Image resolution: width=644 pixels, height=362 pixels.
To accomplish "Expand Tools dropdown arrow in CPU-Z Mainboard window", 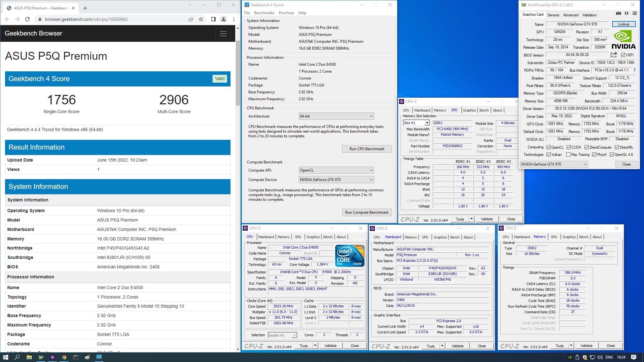I will [442, 346].
